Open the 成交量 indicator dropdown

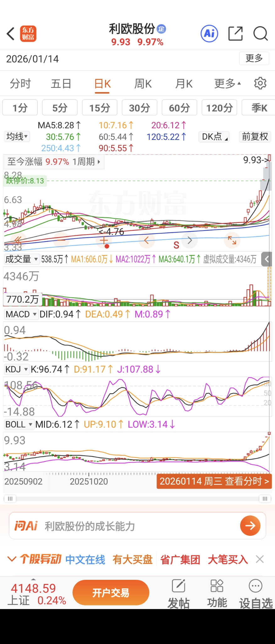[21, 259]
